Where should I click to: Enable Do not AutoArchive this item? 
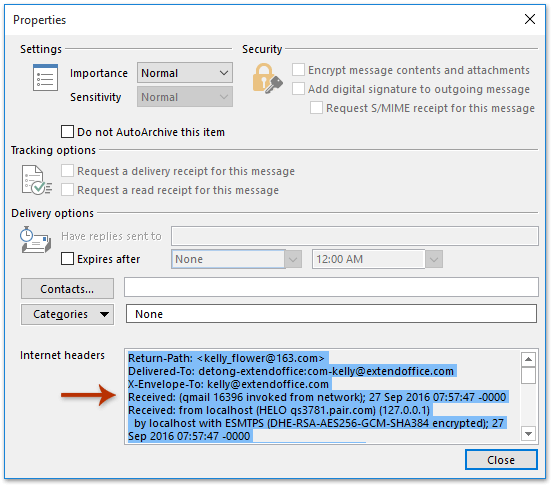pos(67,132)
